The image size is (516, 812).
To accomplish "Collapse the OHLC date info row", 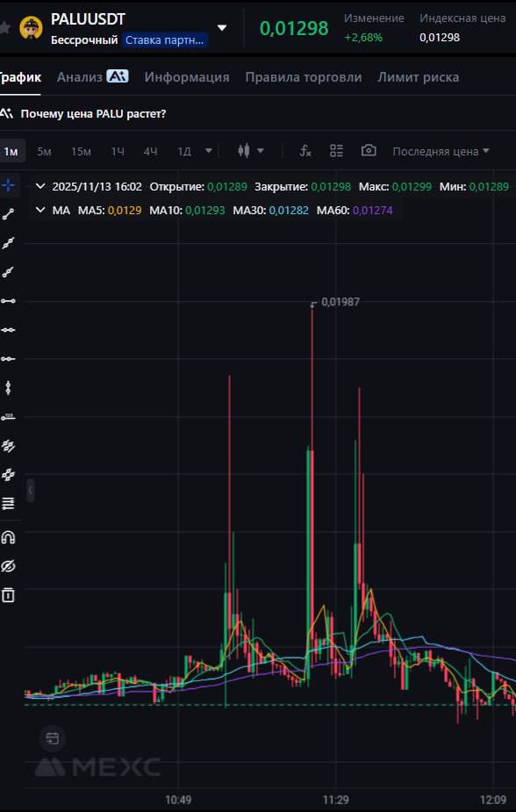I will (40, 186).
